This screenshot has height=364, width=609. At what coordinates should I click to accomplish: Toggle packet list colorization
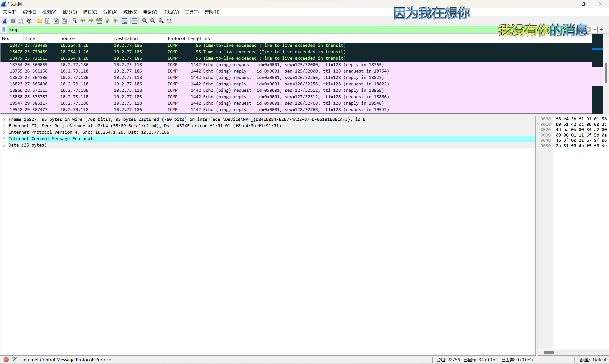click(134, 21)
